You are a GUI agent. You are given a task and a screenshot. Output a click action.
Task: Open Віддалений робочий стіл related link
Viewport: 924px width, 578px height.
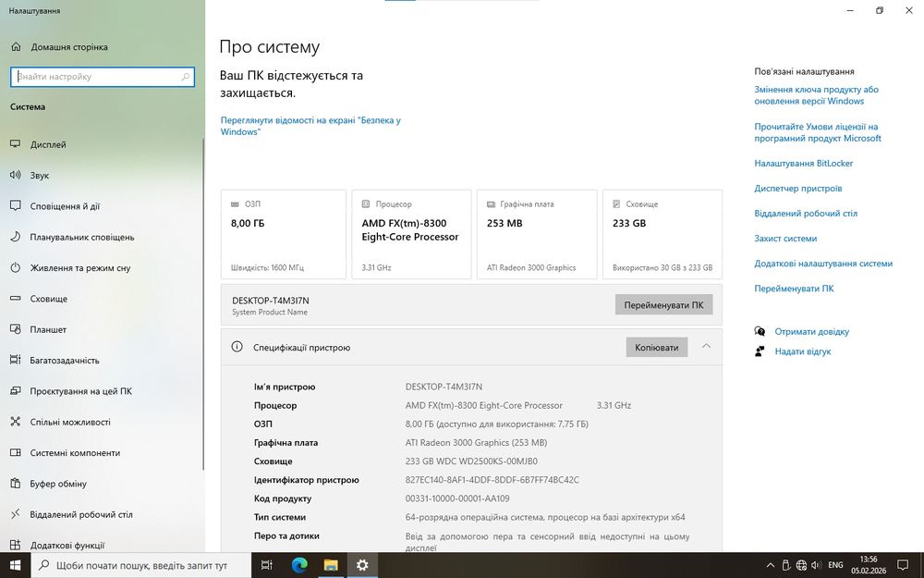[x=806, y=214]
